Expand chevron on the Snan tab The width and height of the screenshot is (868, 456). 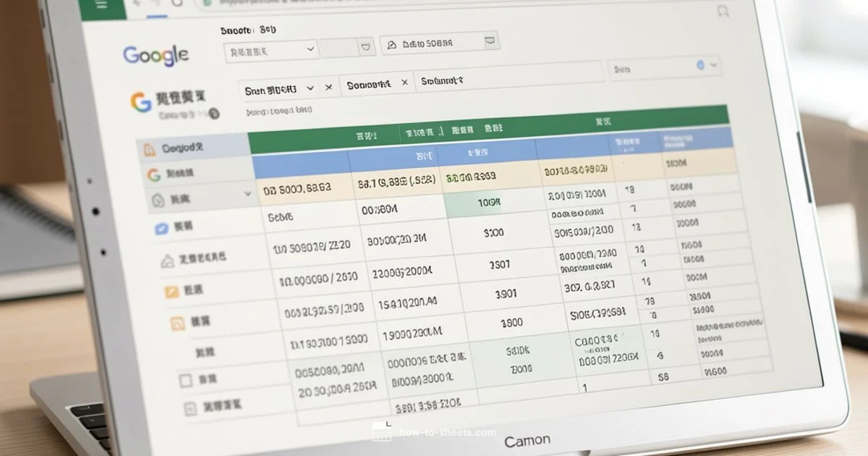tap(310, 88)
